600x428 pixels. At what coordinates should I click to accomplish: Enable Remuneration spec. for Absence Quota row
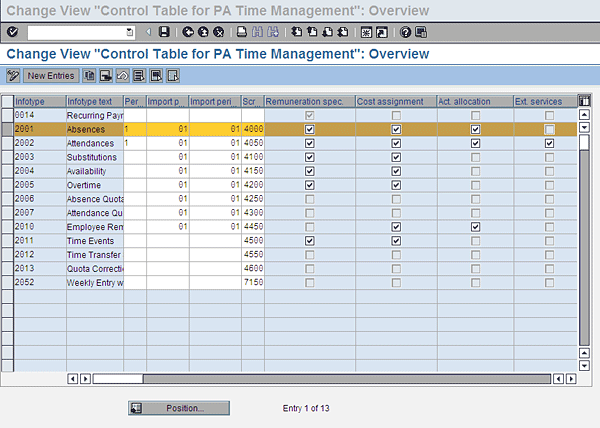click(x=309, y=199)
